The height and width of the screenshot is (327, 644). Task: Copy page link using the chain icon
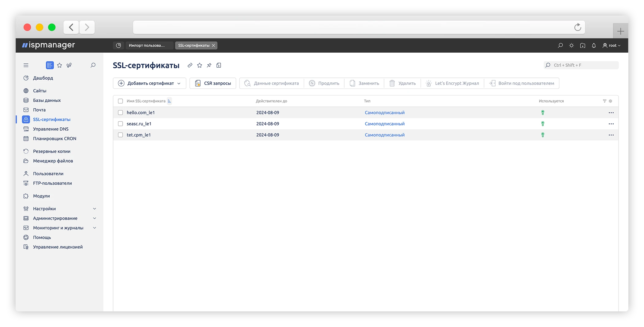click(x=190, y=65)
